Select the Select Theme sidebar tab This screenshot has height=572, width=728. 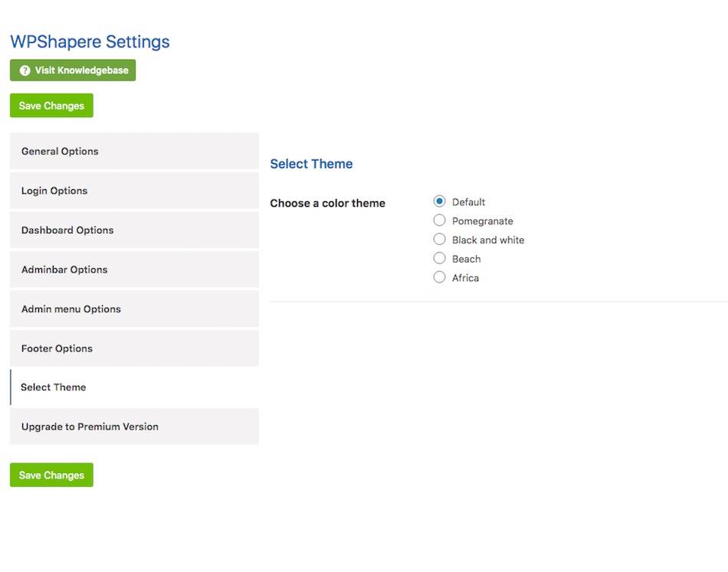tap(134, 387)
